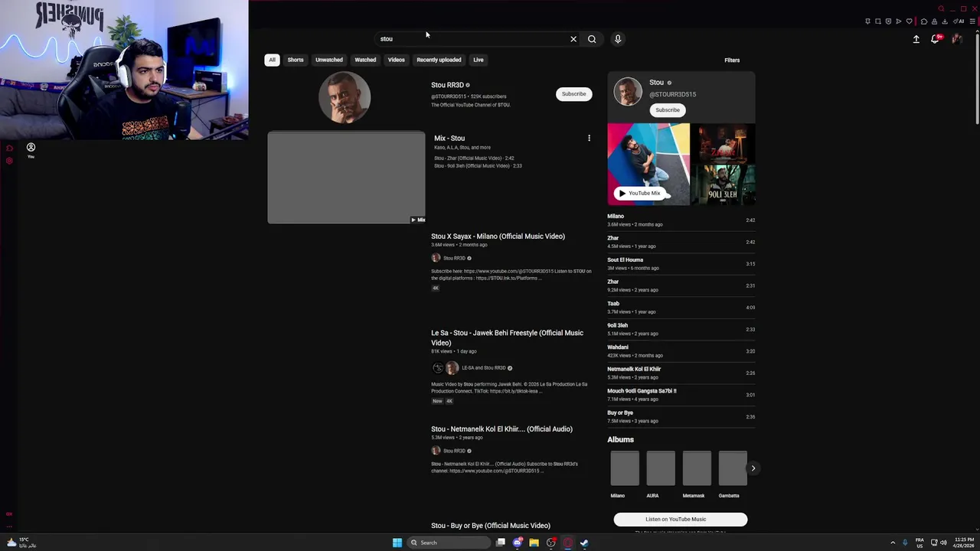Open the You sidebar icon
Screen dimensions: 980x551
click(x=31, y=150)
